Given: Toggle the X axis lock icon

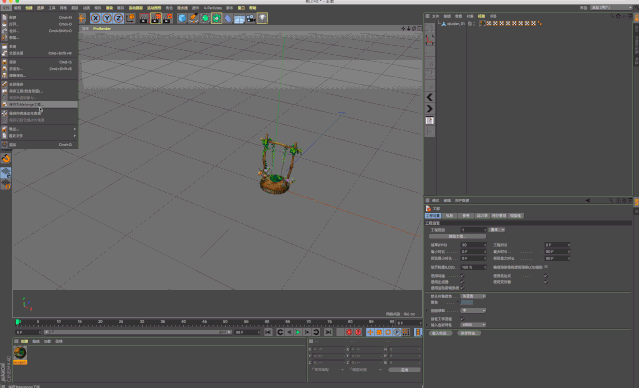Looking at the screenshot, I should tap(95, 18).
